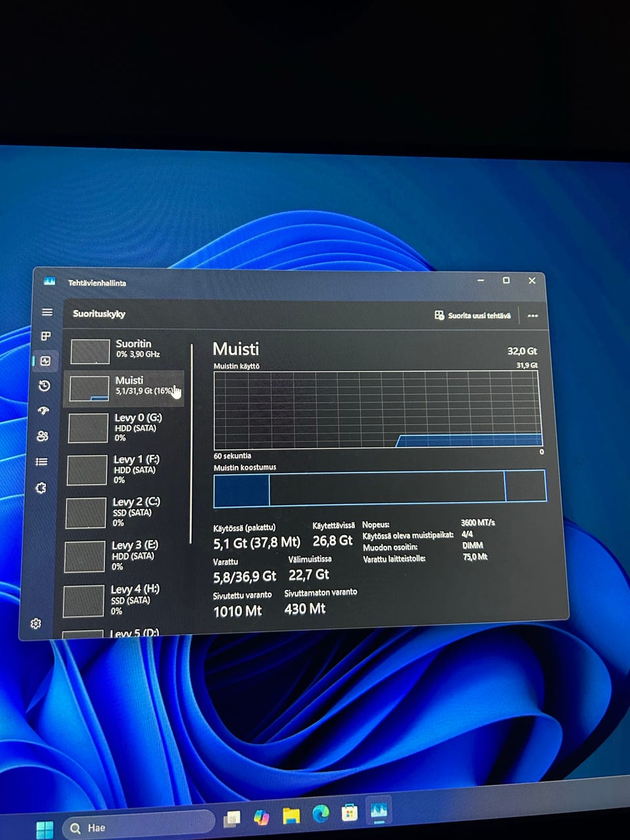Open Task Manager settings gear icon
The image size is (630, 840).
(35, 623)
